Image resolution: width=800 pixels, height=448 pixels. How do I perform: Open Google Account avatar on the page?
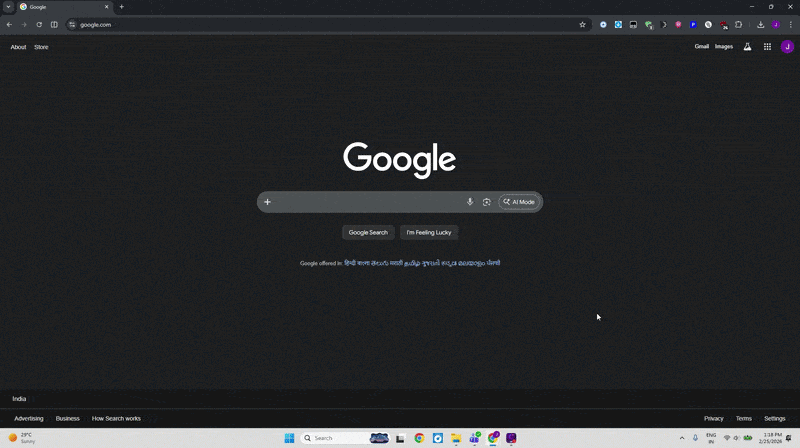[787, 47]
